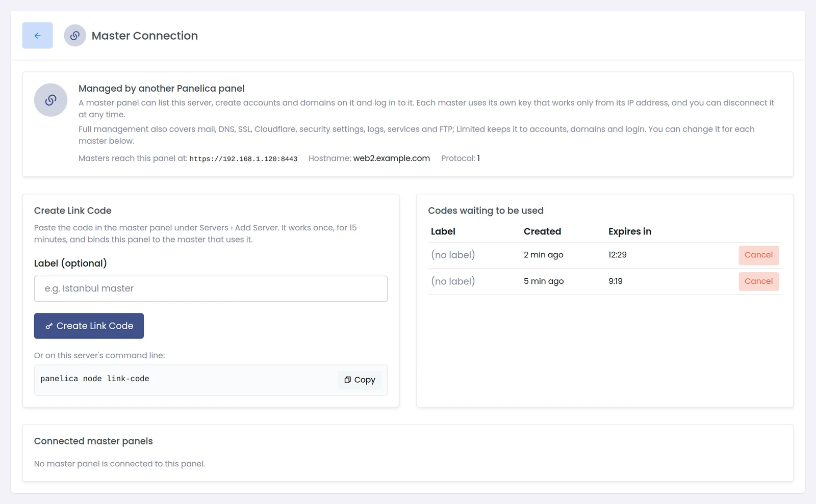Image resolution: width=816 pixels, height=504 pixels.
Task: Click 'Managed by another Panelica panel' heading
Action: click(162, 89)
